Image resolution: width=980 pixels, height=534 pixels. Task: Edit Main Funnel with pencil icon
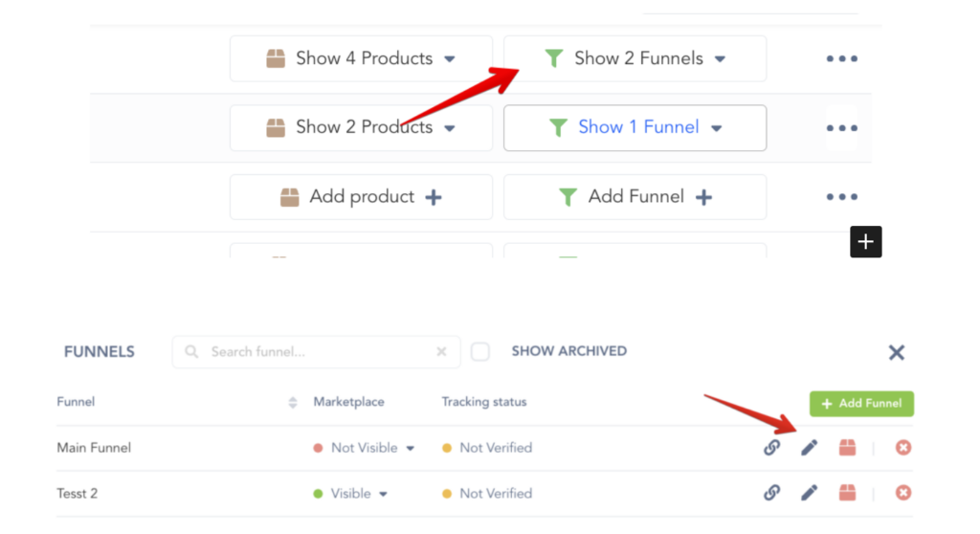[x=810, y=447]
